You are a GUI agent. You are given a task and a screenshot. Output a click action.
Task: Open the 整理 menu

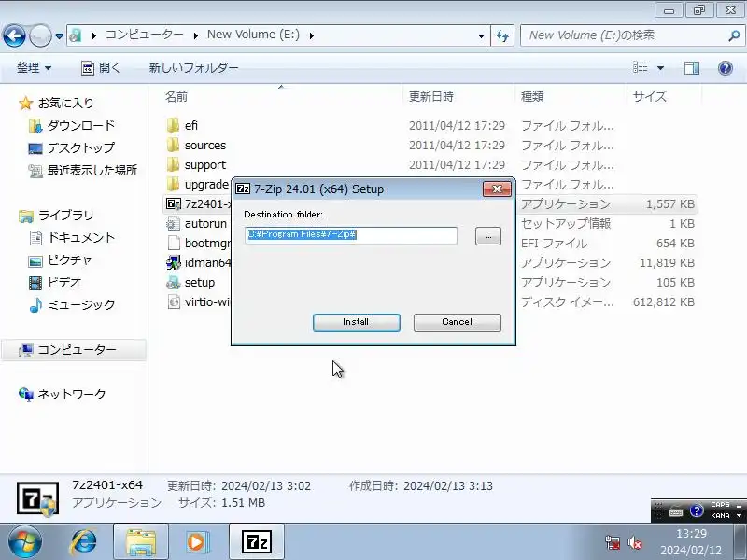pos(34,68)
